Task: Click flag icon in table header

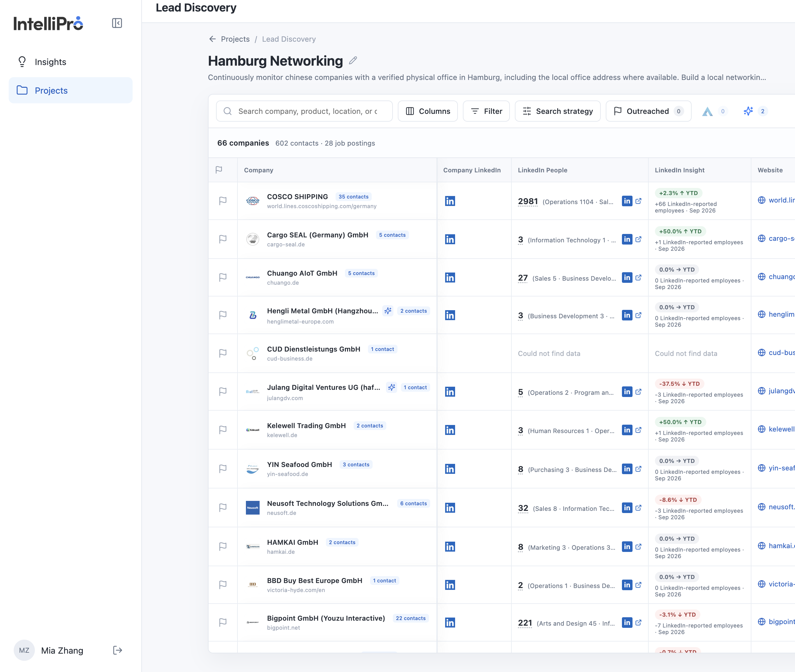Action: pos(219,170)
